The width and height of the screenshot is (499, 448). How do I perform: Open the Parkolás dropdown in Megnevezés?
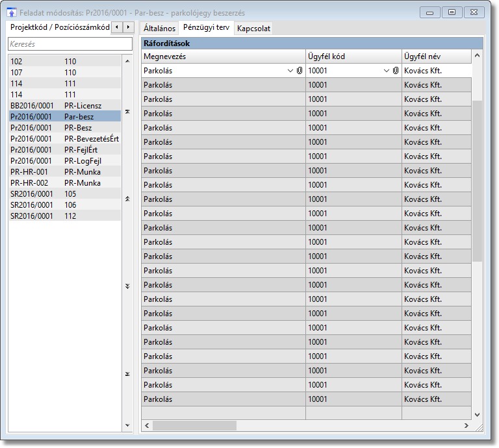290,71
